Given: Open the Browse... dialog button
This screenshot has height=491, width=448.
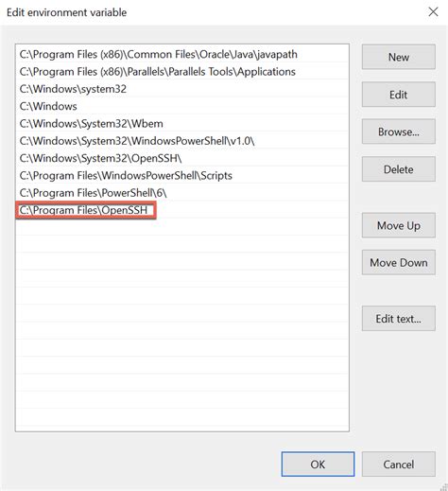Looking at the screenshot, I should 399,132.
